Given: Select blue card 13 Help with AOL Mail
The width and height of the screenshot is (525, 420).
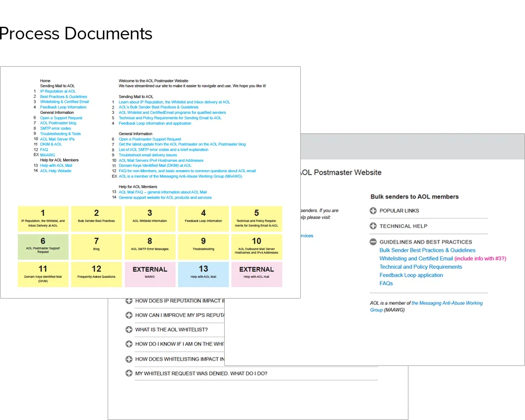Looking at the screenshot, I should (x=203, y=275).
